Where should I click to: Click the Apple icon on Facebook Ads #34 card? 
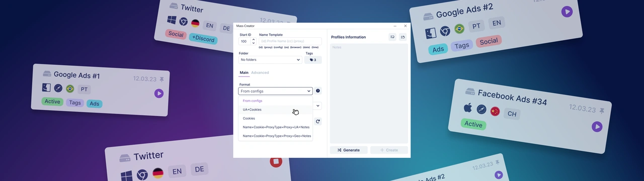468,108
